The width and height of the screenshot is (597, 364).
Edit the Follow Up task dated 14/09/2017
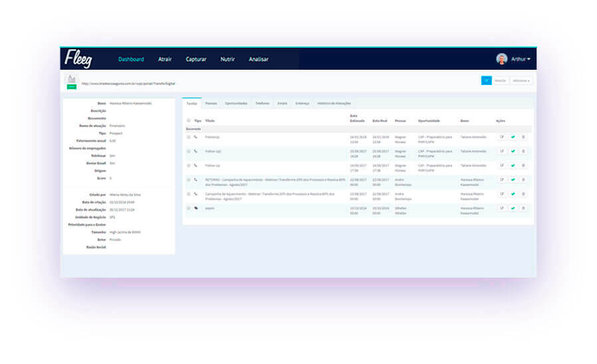pyautogui.click(x=502, y=166)
